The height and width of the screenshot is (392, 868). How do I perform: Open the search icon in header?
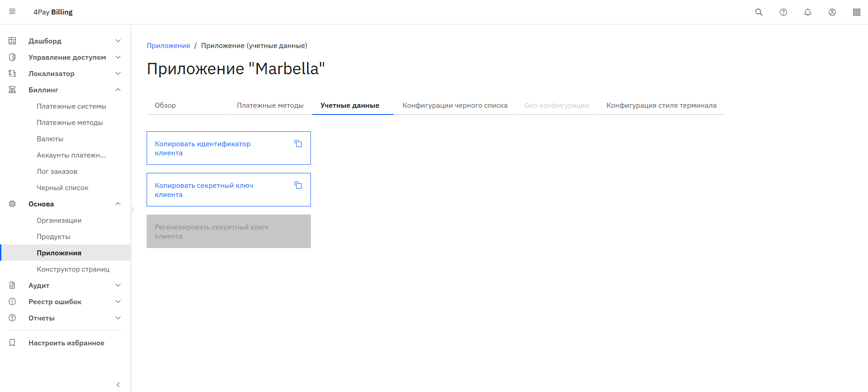point(758,12)
